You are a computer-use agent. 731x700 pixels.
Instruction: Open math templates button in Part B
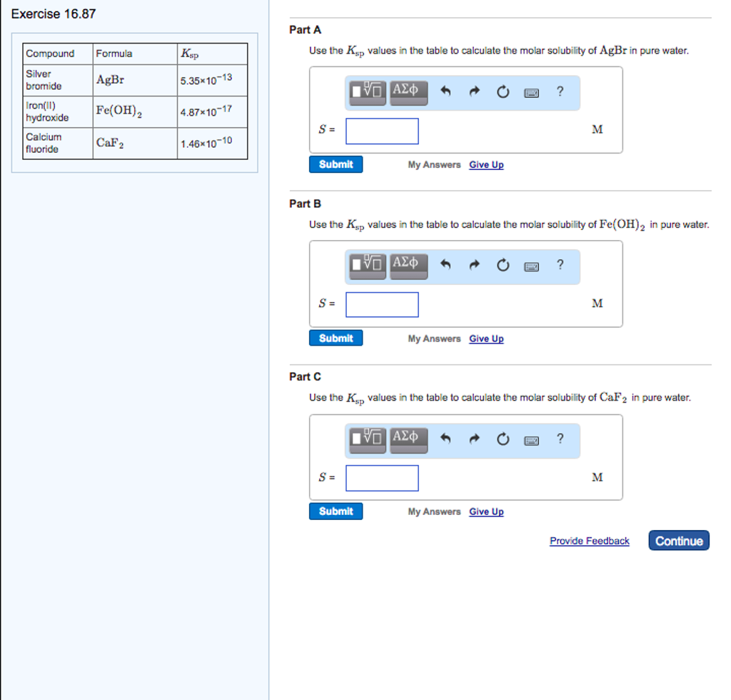(x=368, y=266)
